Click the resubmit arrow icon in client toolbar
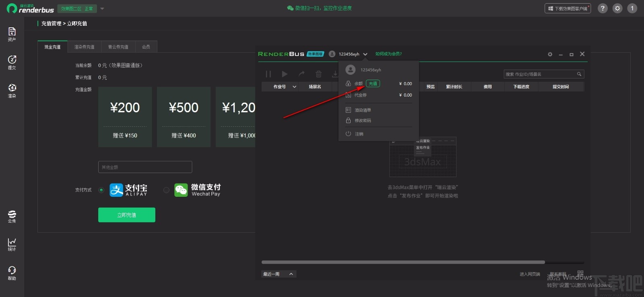644x297 pixels. 301,74
